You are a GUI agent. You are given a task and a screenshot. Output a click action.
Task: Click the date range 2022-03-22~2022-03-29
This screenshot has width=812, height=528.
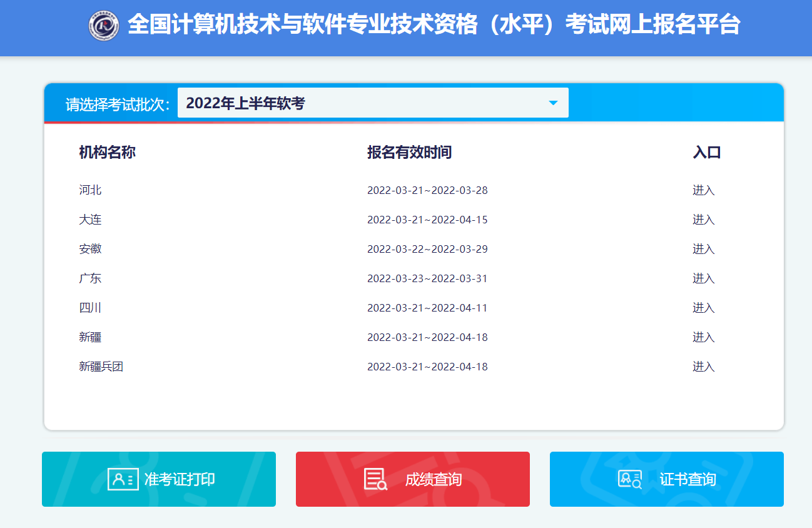pos(427,249)
